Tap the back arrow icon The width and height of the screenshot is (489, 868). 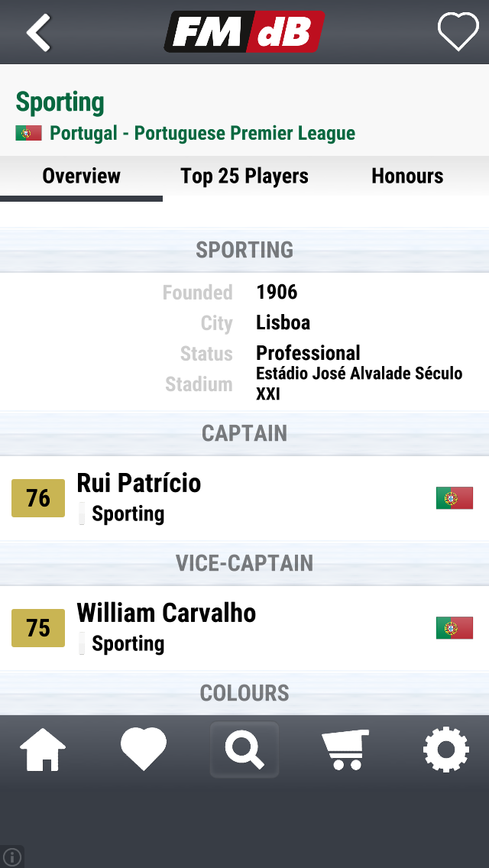[38, 33]
